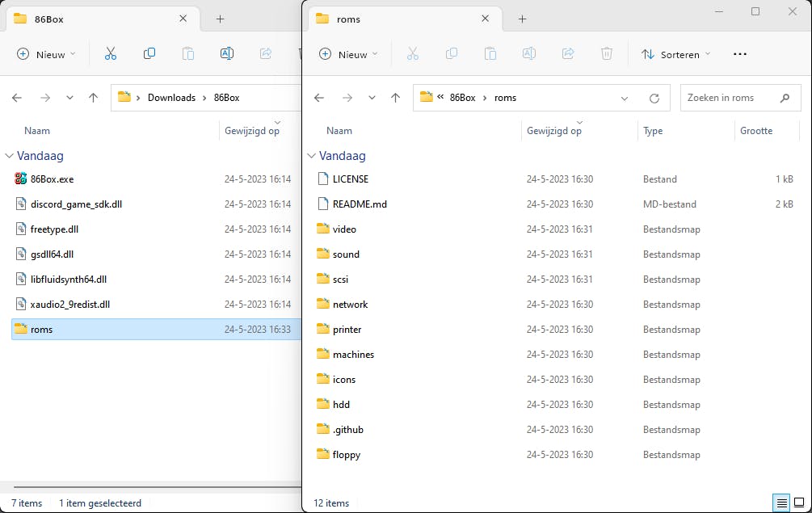812x513 pixels.
Task: Open the Nieuw dropdown in the 86Box window
Action: tap(46, 54)
